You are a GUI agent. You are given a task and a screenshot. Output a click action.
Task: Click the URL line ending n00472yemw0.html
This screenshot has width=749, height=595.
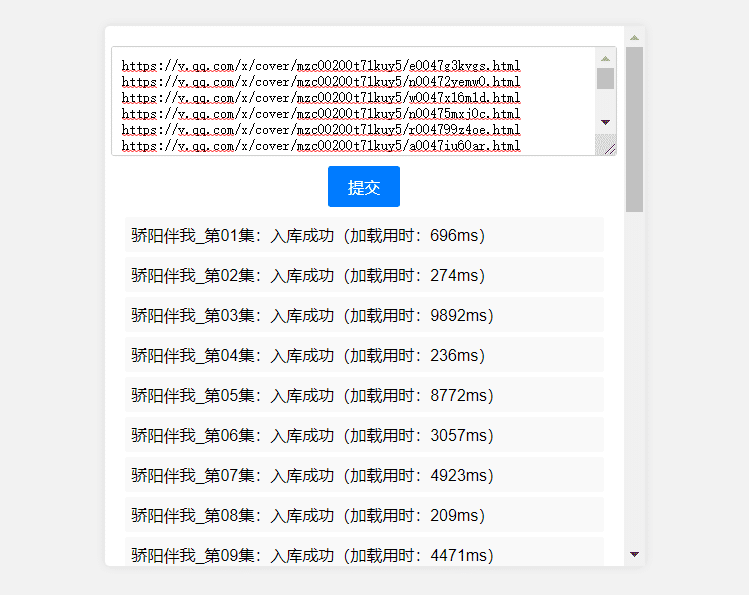tap(321, 82)
